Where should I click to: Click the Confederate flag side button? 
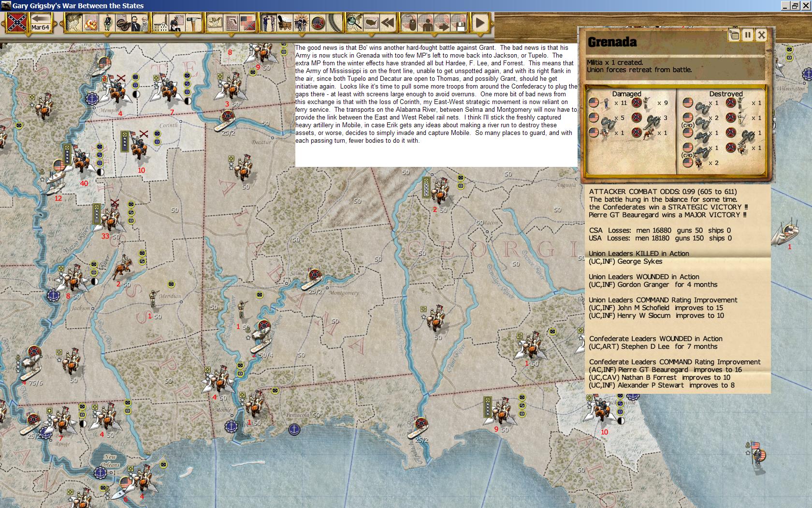(x=16, y=22)
